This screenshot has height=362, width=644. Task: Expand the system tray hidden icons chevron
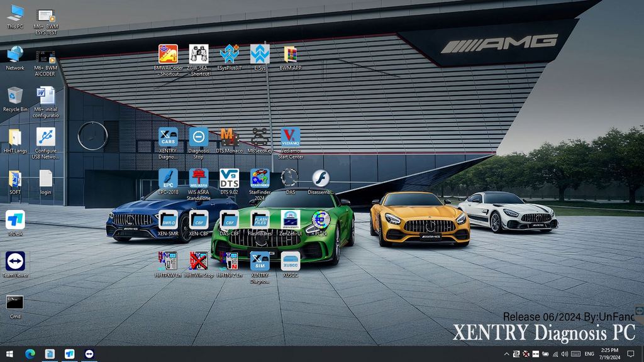[x=507, y=354]
